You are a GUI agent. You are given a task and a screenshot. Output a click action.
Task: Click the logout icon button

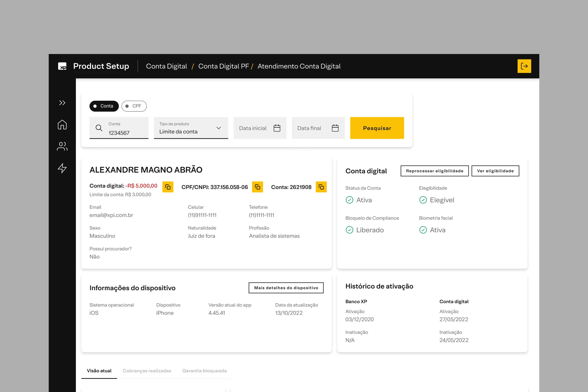(x=524, y=66)
